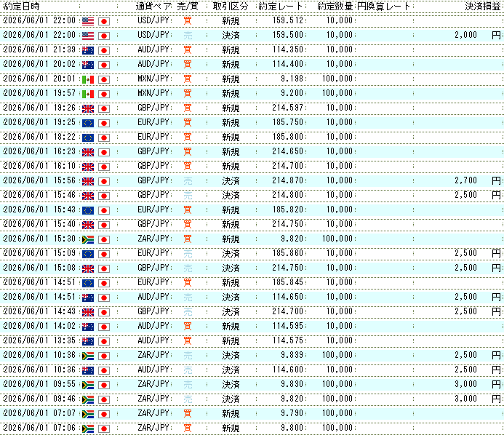Select the rate value 114.575
The image size is (504, 435).
coord(288,340)
